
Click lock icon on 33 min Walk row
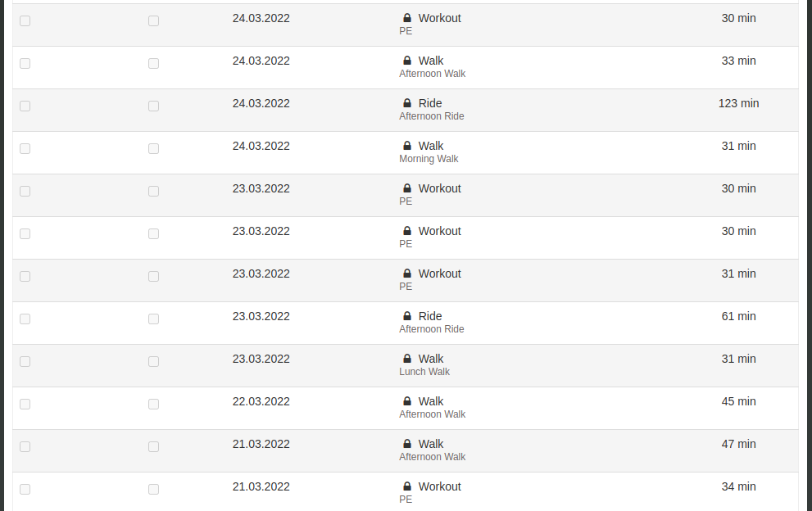[407, 61]
